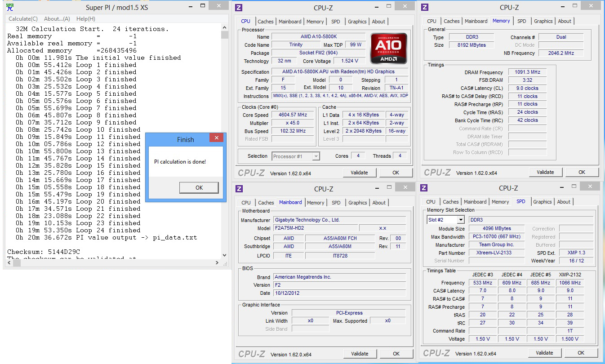Click the CAS# Latency 9.0 clocks value

tap(527, 88)
